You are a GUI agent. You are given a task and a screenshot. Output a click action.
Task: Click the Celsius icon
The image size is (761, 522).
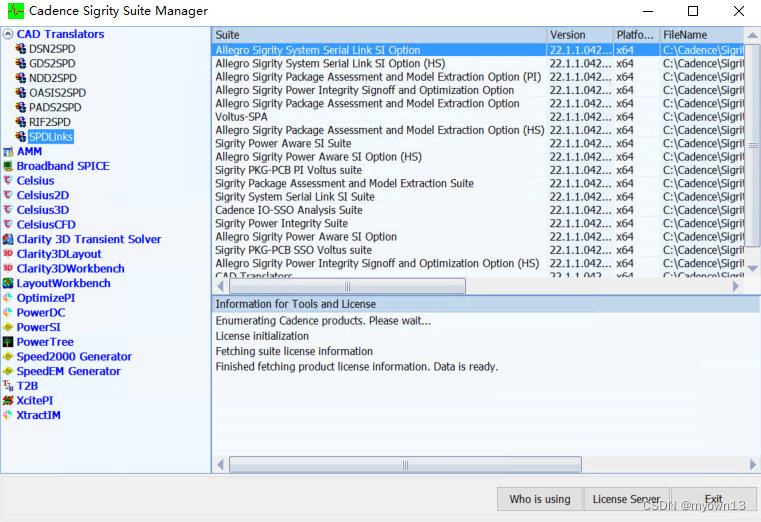[8, 180]
